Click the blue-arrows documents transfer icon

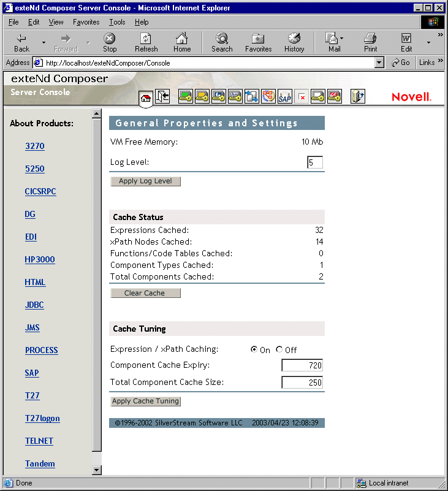click(252, 96)
